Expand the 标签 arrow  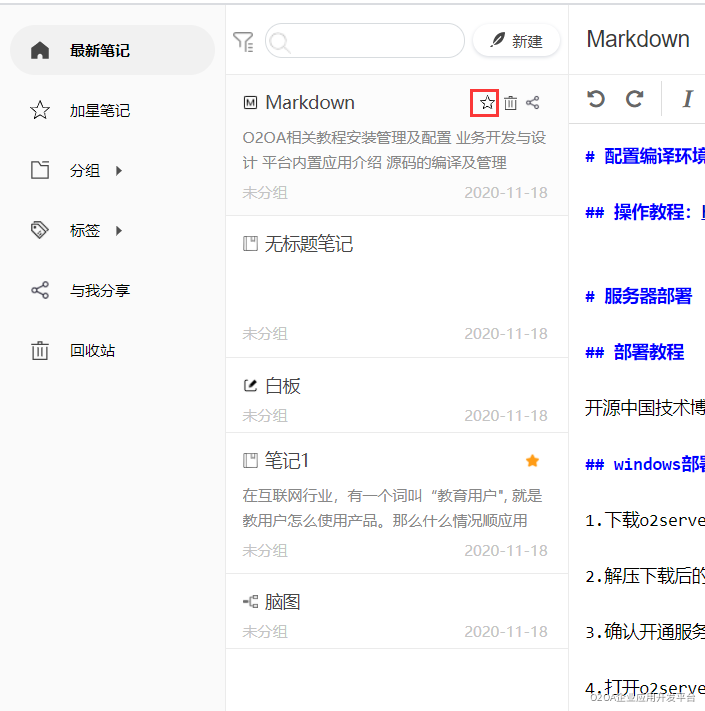119,230
